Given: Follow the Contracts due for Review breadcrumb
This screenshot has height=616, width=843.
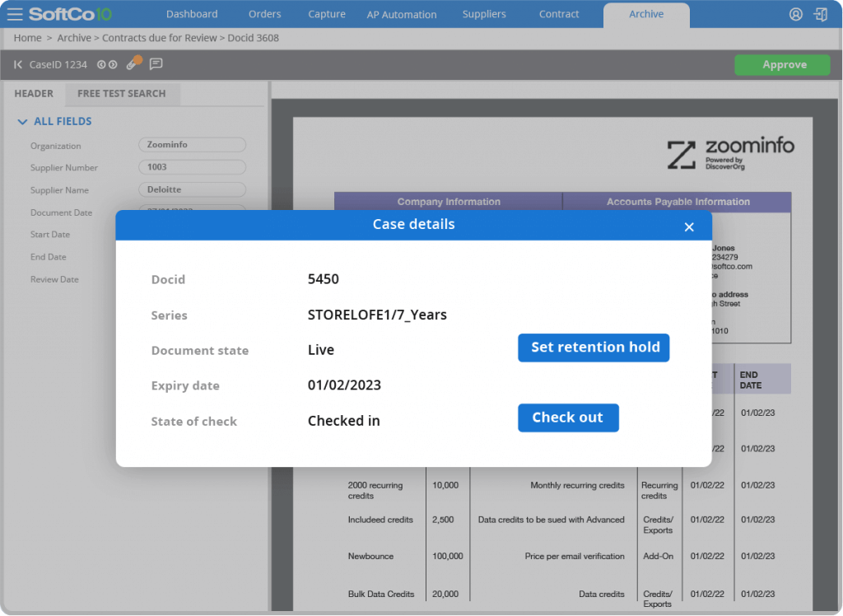Looking at the screenshot, I should point(160,38).
